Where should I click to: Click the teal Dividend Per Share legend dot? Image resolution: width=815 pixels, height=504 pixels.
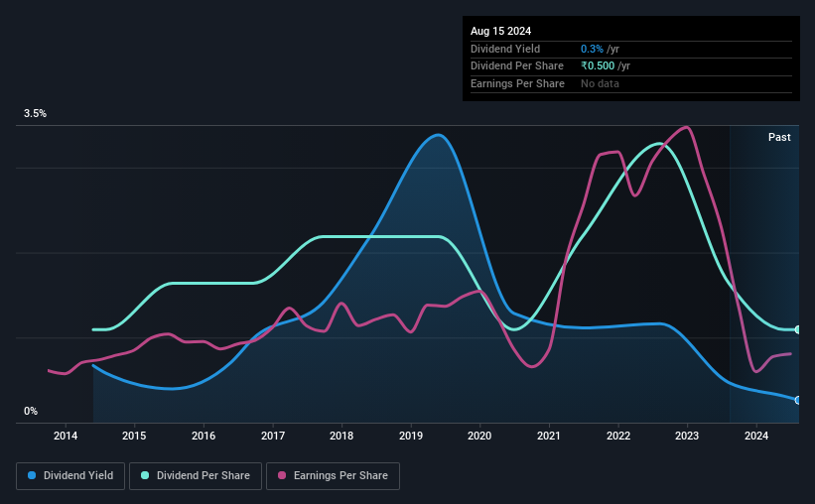(145, 475)
